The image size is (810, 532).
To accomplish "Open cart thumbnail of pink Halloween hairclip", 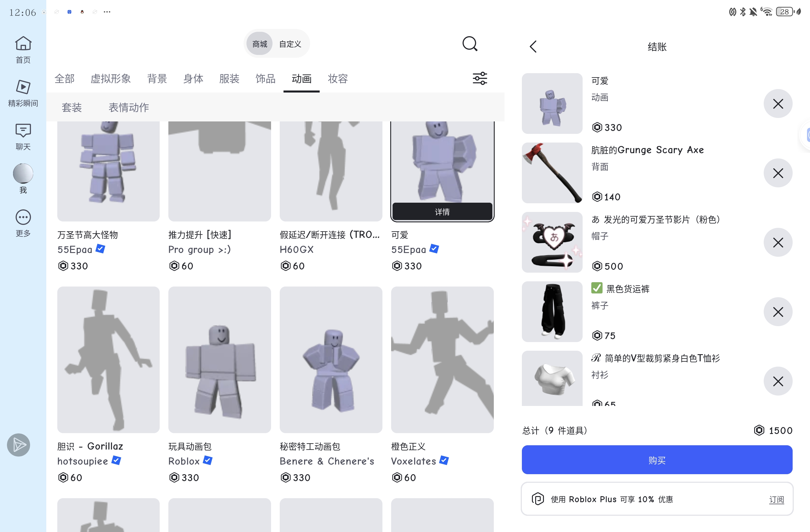I will click(552, 242).
